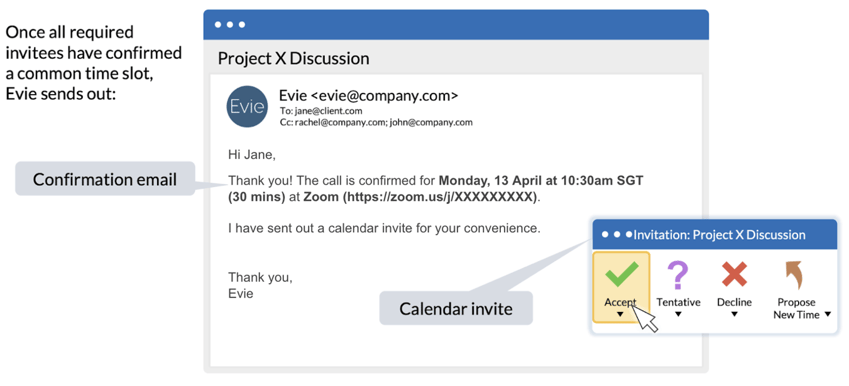
Task: Expand the dropdown arrow under Accept
Action: tap(621, 314)
